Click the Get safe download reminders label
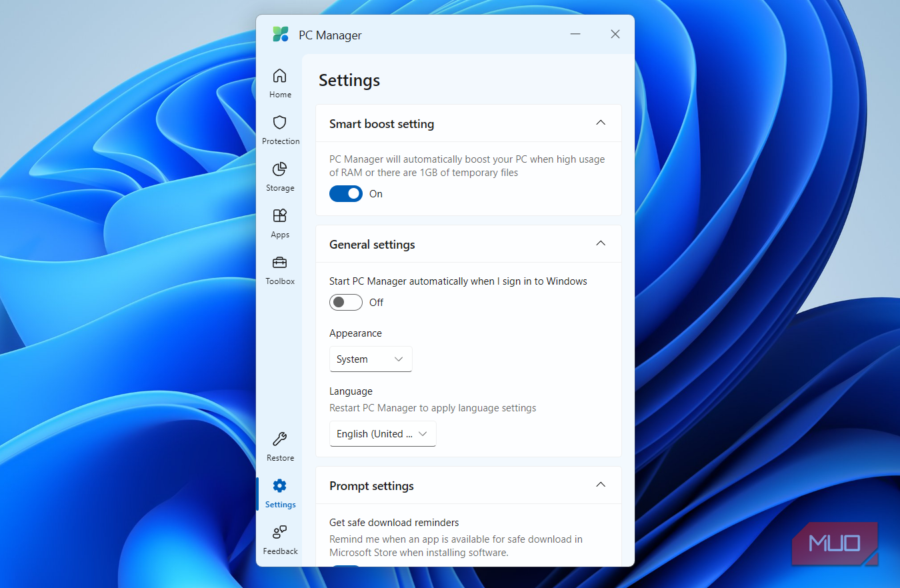Image resolution: width=900 pixels, height=588 pixels. (394, 523)
